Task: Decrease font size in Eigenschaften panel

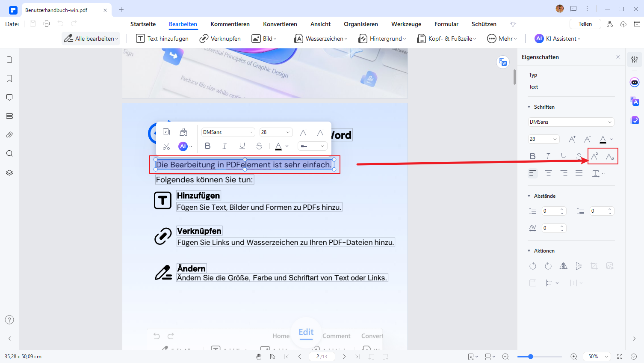Action: coord(588,139)
